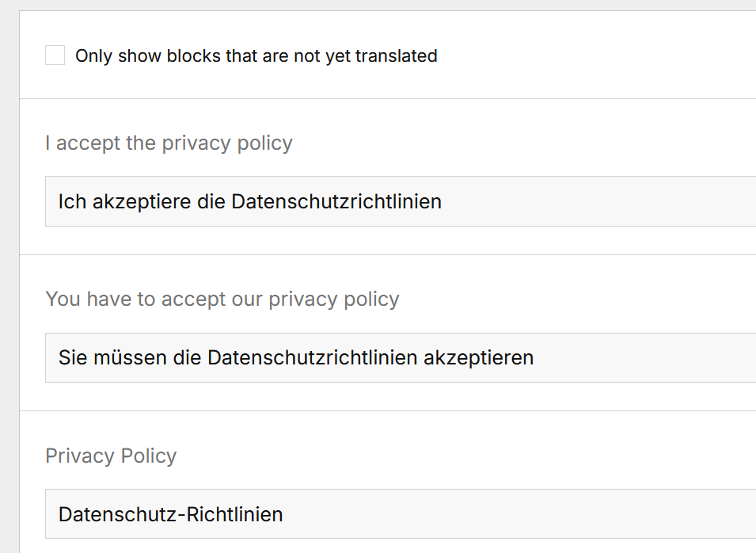756x553 pixels.
Task: Click the 'Privacy Policy' source label
Action: coord(111,456)
